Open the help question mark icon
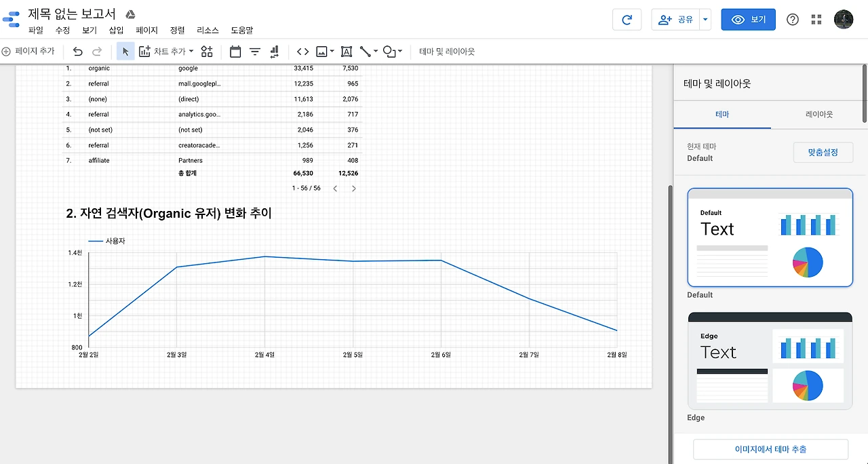This screenshot has height=464, width=868. pyautogui.click(x=792, y=20)
